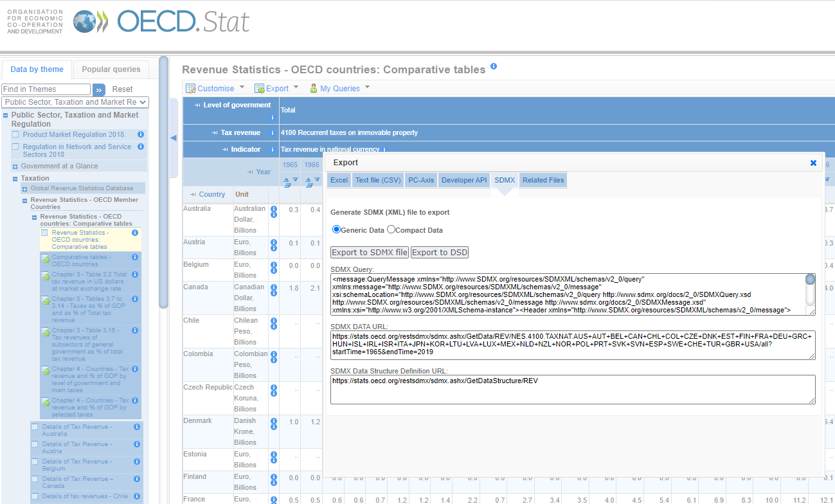Select the Compact Data radio option

pos(391,230)
